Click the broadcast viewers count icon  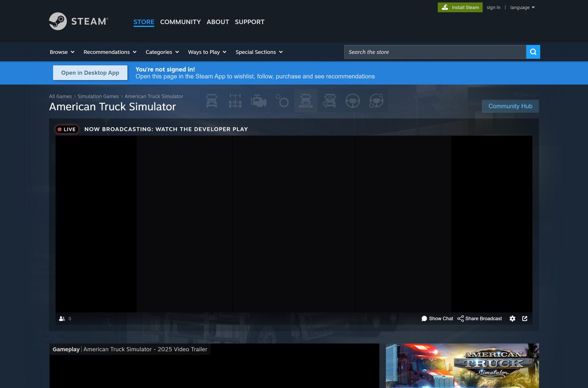point(62,318)
